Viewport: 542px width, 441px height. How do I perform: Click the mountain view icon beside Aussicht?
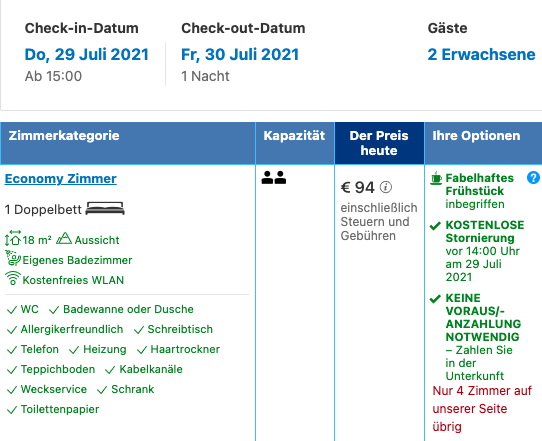pos(64,238)
